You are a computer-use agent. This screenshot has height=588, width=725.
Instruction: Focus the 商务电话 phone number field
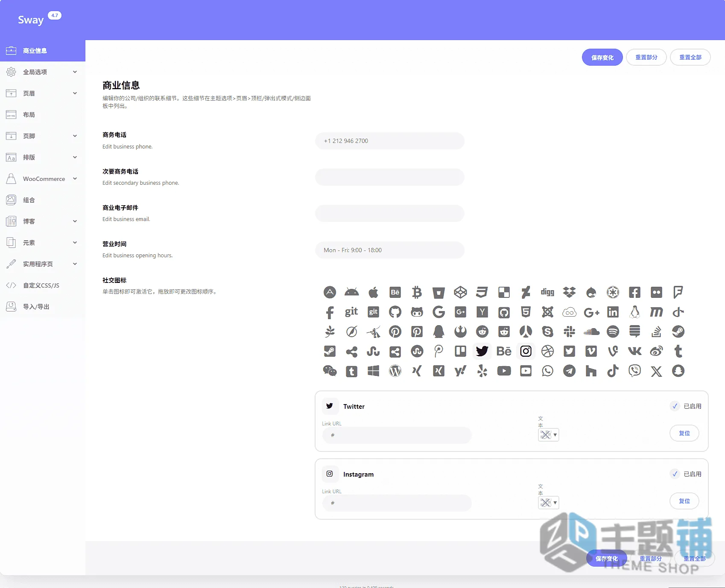tap(389, 141)
